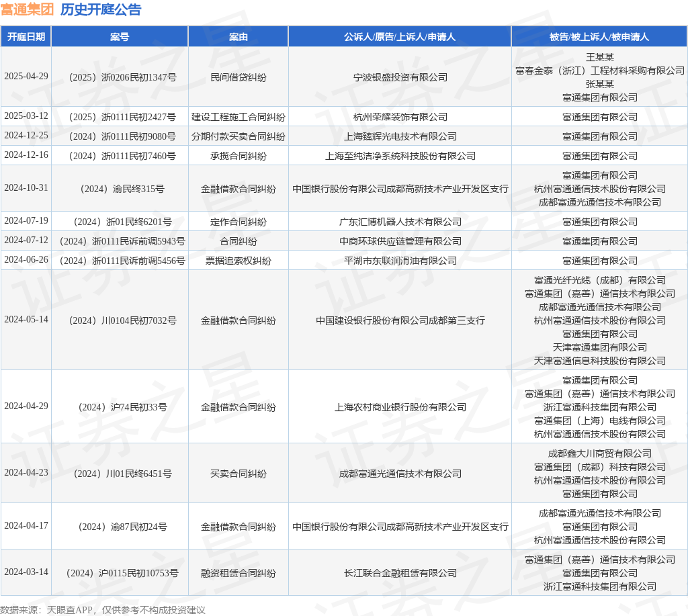Click 民间借贷纠纷 cause cell
The image size is (688, 616).
tap(239, 77)
